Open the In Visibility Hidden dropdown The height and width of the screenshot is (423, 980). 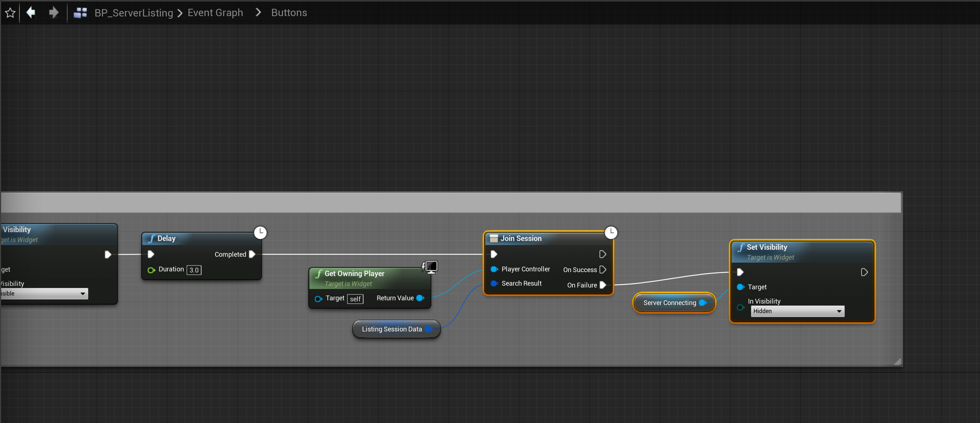[x=797, y=311]
